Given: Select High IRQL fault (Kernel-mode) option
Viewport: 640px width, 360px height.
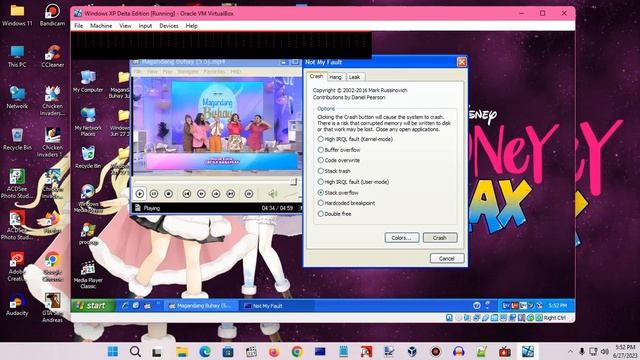Looking at the screenshot, I should [321, 139].
